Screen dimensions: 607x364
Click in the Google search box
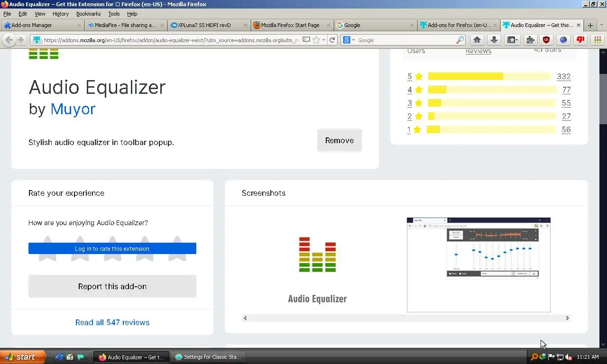coord(405,40)
